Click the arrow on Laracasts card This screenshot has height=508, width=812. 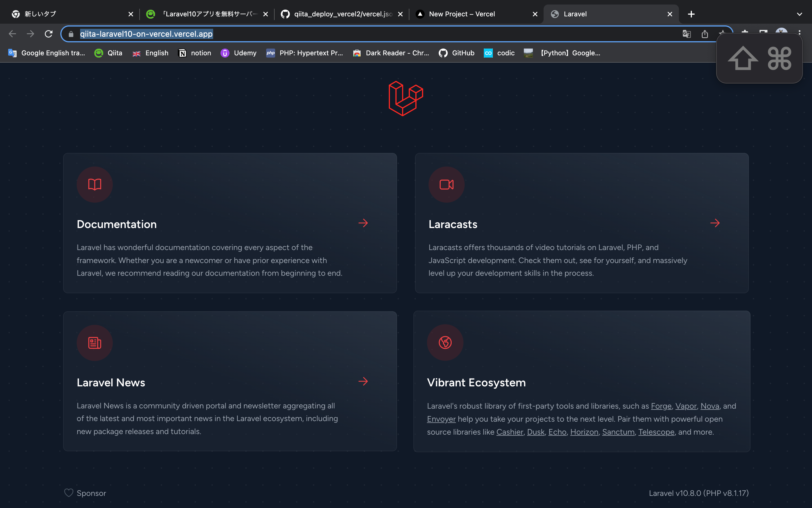click(x=715, y=223)
